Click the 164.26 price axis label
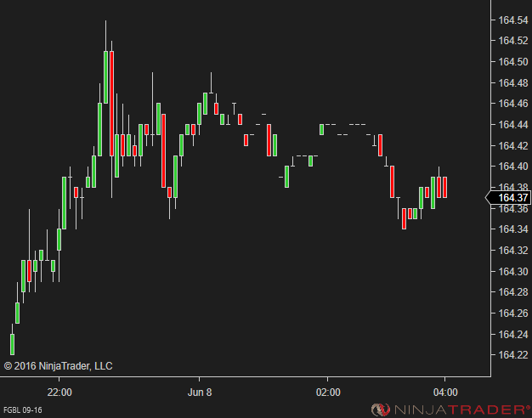 (513, 313)
